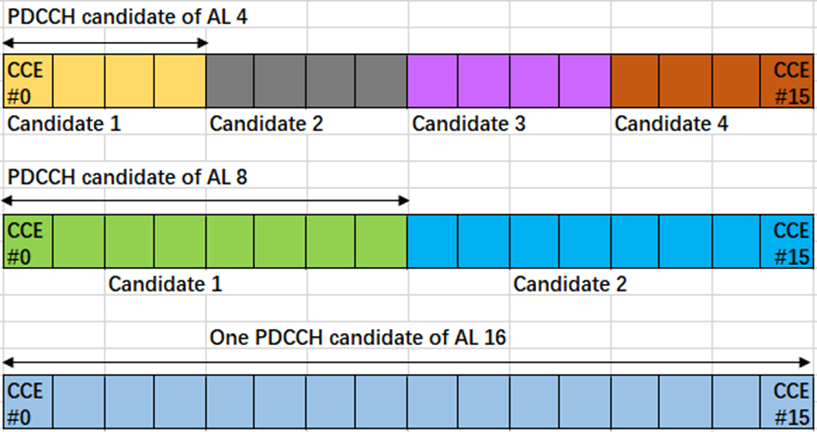This screenshot has width=817, height=432.
Task: Select the green CCE #0 cell
Action: pyautogui.click(x=27, y=240)
